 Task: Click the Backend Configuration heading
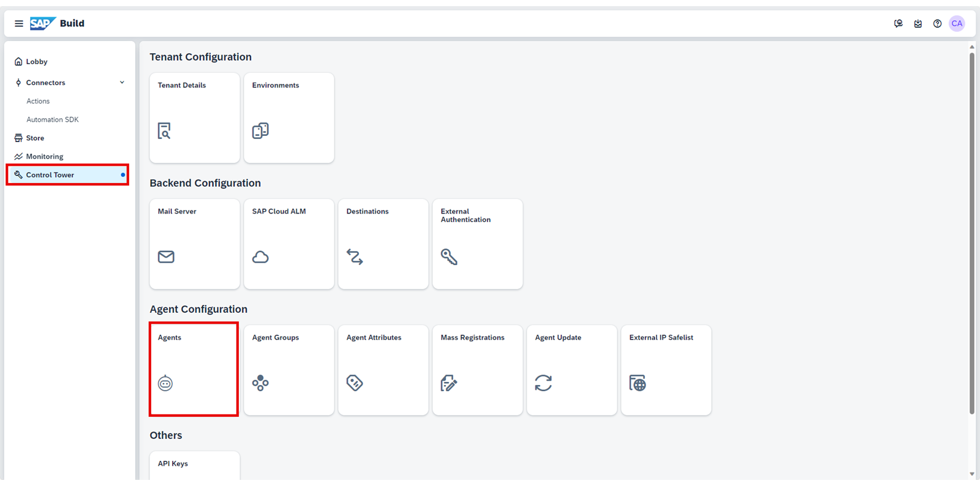click(205, 183)
